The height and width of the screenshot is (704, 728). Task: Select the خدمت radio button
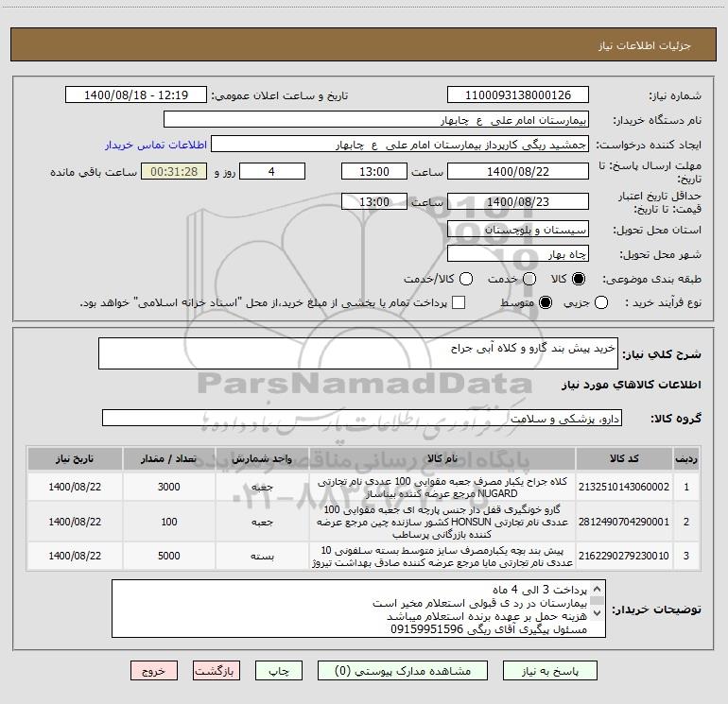529,279
